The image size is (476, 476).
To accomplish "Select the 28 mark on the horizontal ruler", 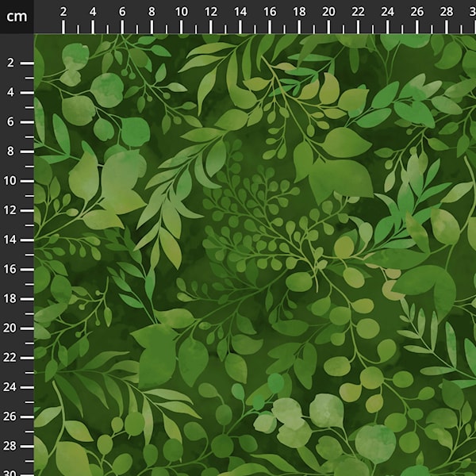I will pyautogui.click(x=446, y=12).
